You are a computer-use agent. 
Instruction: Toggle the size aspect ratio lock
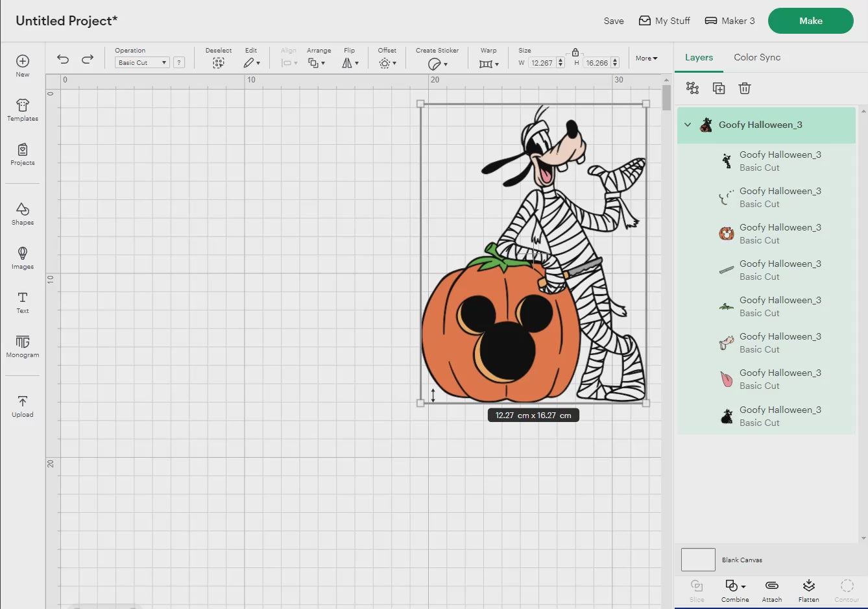[575, 52]
